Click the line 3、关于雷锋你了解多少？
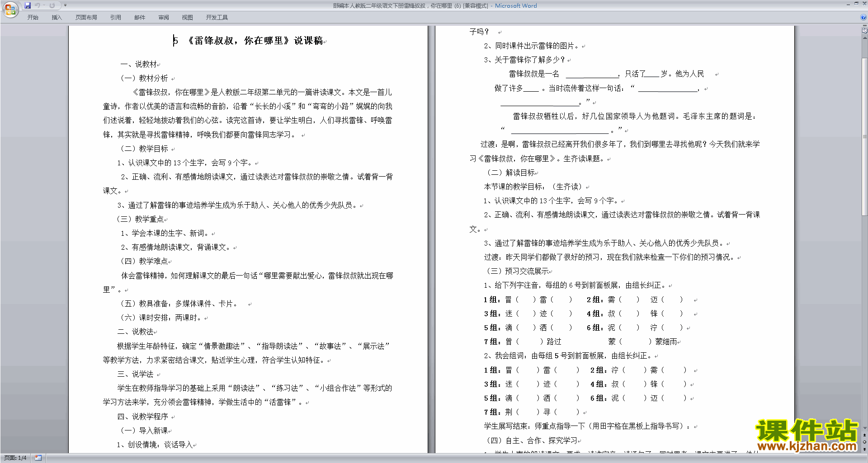 tap(525, 60)
